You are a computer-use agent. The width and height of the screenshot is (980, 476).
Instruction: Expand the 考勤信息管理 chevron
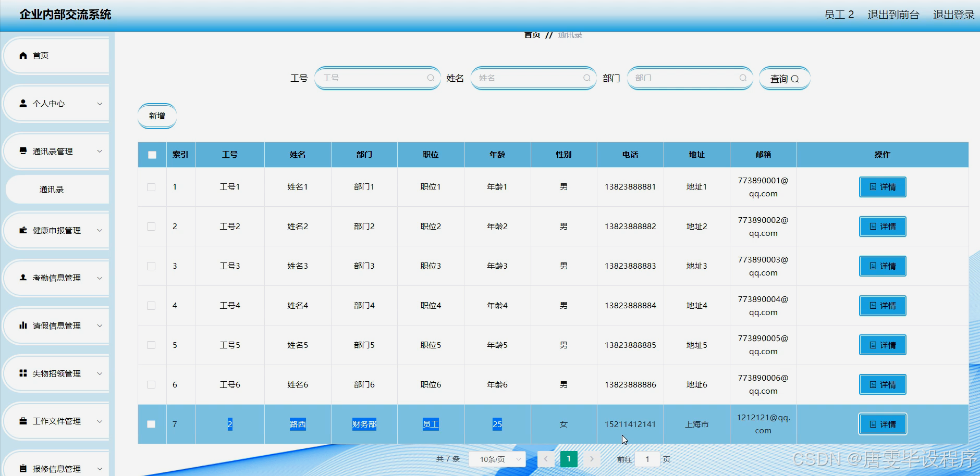click(100, 278)
